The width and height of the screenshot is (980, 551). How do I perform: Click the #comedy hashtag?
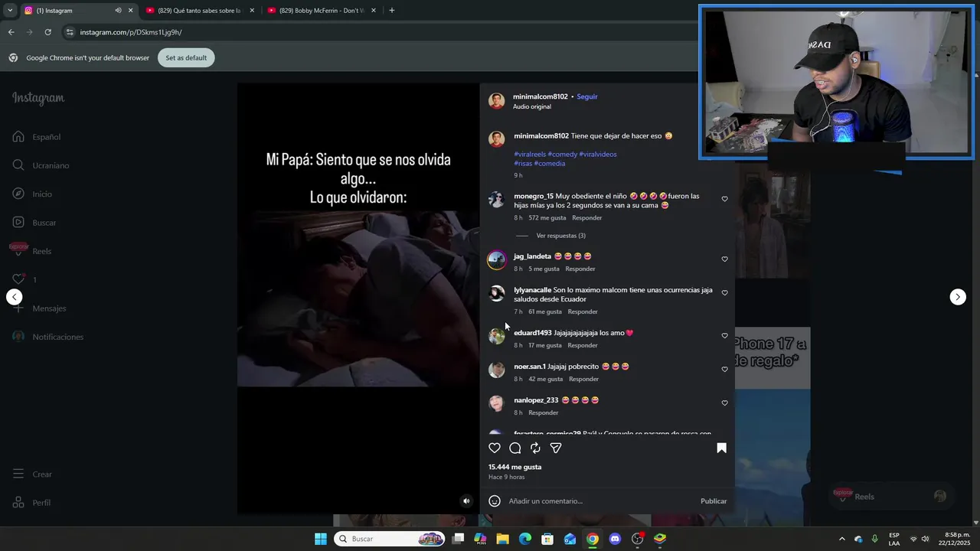[563, 155]
